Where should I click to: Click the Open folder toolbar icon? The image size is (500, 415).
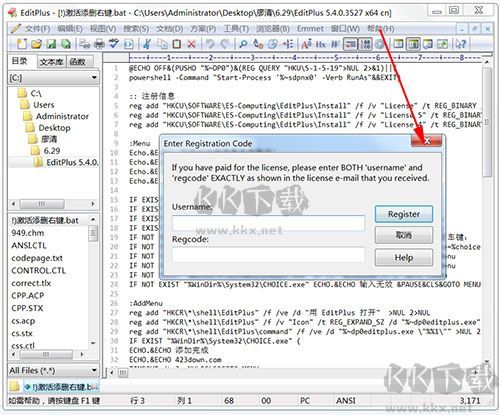[36, 44]
